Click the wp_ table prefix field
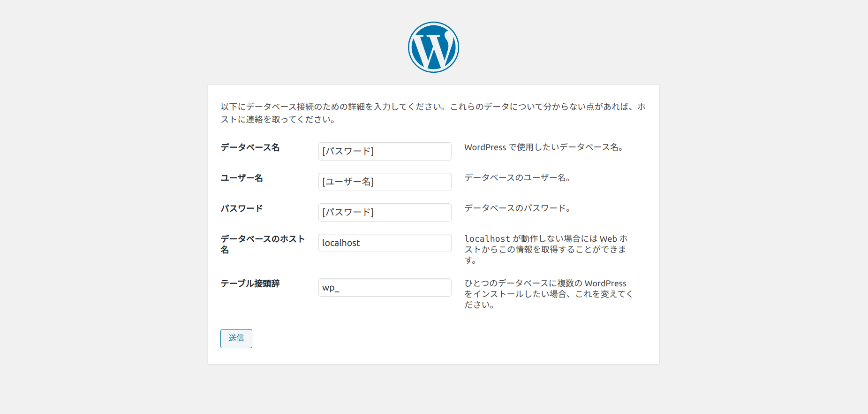 pyautogui.click(x=385, y=287)
